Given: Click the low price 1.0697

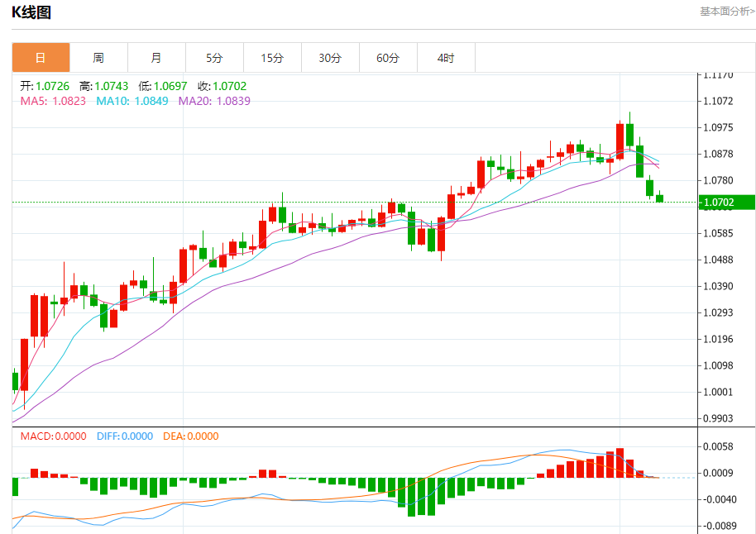Looking at the screenshot, I should click(170, 86).
